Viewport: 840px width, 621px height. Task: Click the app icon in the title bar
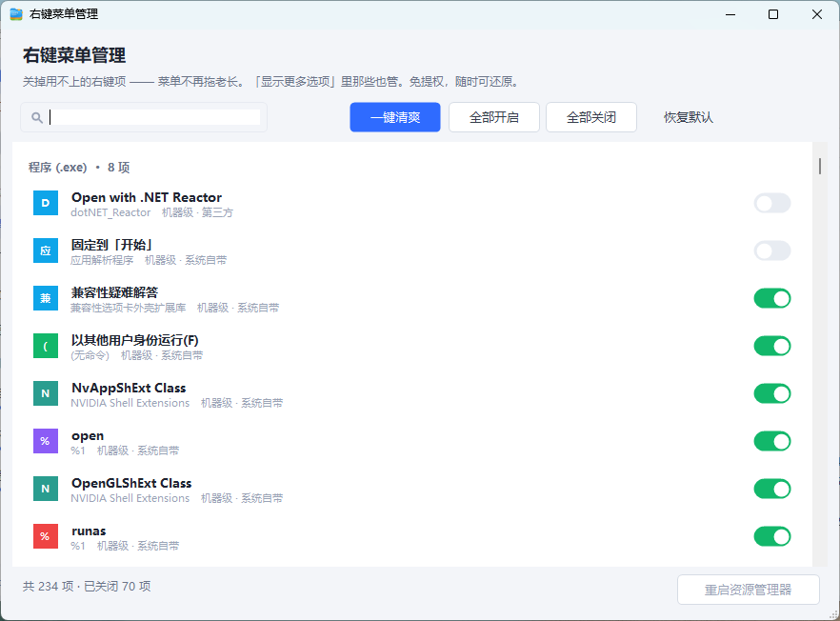click(16, 14)
